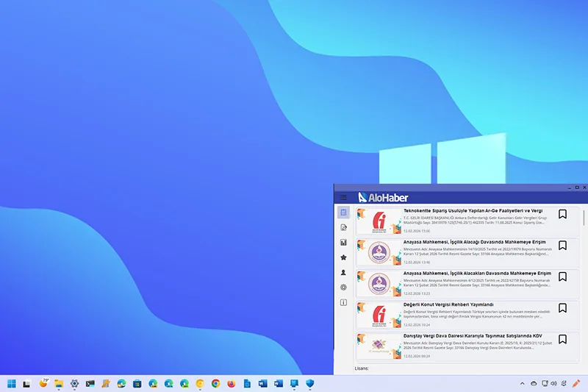Viewport: 588px width, 392px height.
Task: Open the user profile sidebar icon
Action: 343,273
